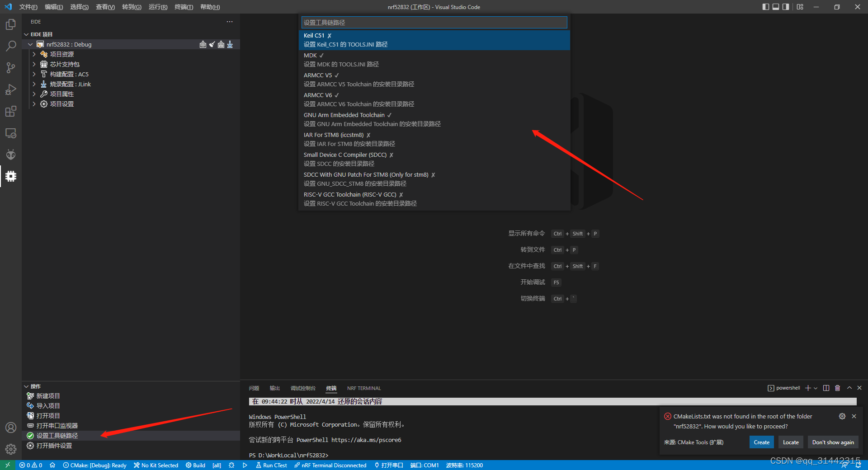Open the 终端(T) menu

[x=184, y=7]
